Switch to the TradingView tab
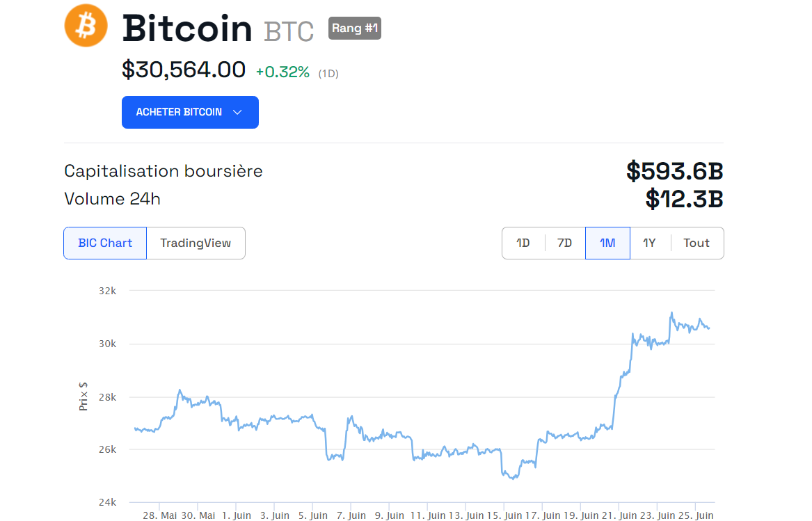Viewport: 812px width, 521px height. (196, 243)
